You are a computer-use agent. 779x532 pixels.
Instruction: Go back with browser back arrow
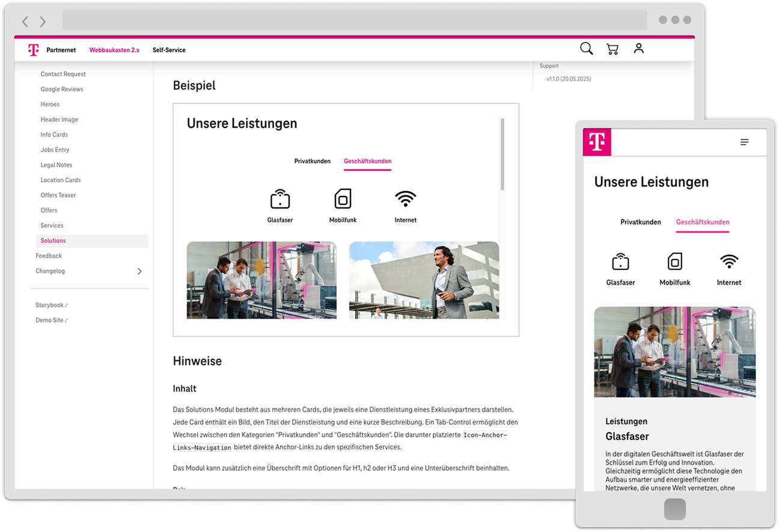click(25, 22)
